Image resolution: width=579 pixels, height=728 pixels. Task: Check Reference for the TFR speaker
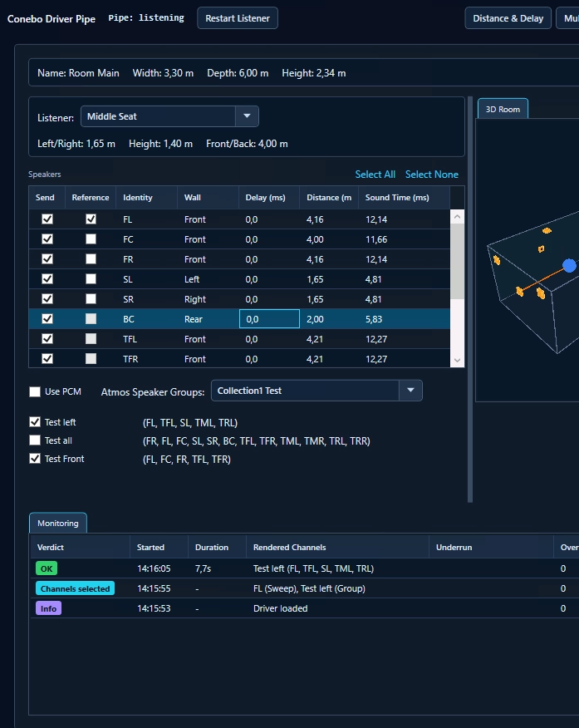pos(91,359)
